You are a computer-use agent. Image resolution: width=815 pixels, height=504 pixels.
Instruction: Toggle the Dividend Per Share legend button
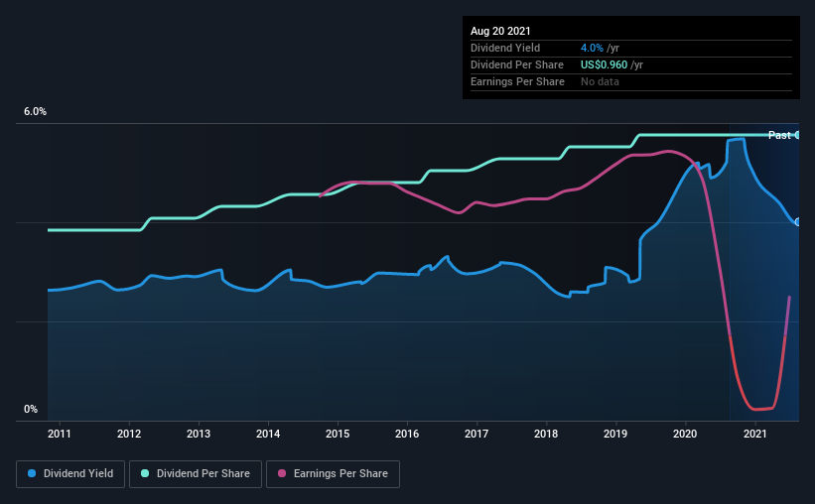click(196, 474)
